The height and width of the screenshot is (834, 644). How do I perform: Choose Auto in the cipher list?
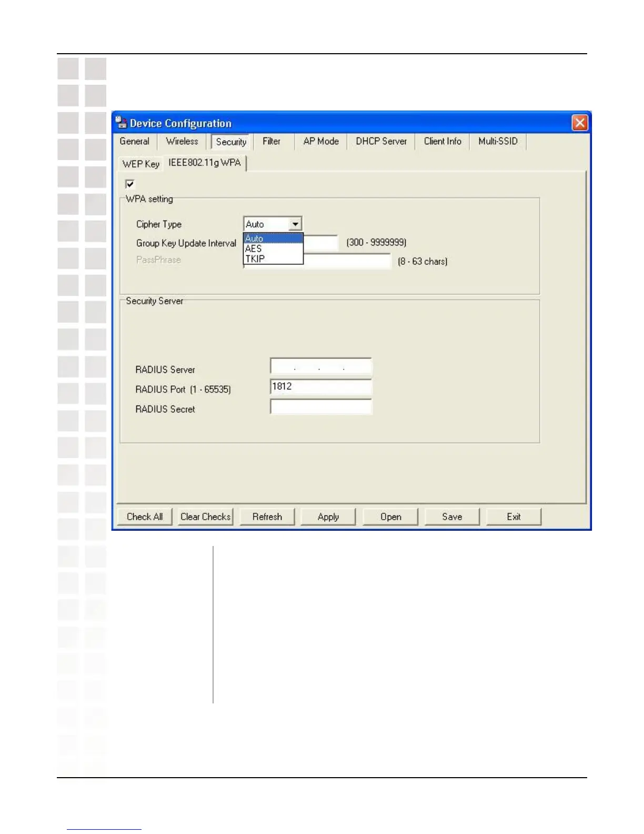(273, 239)
